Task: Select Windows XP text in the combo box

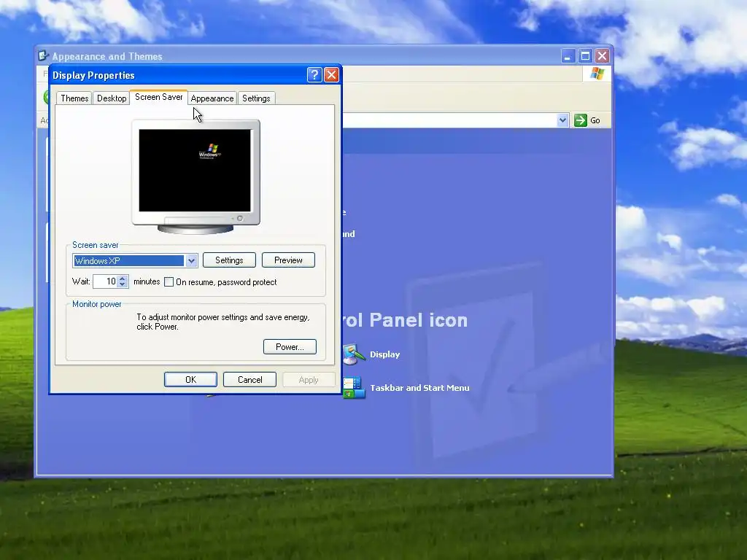Action: [x=98, y=260]
